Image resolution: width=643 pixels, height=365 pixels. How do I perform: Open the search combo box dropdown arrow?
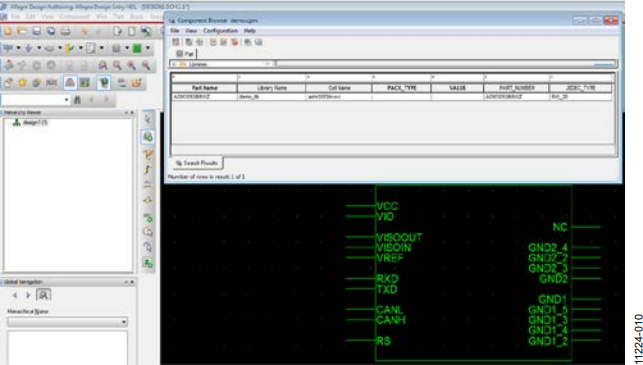click(66, 100)
